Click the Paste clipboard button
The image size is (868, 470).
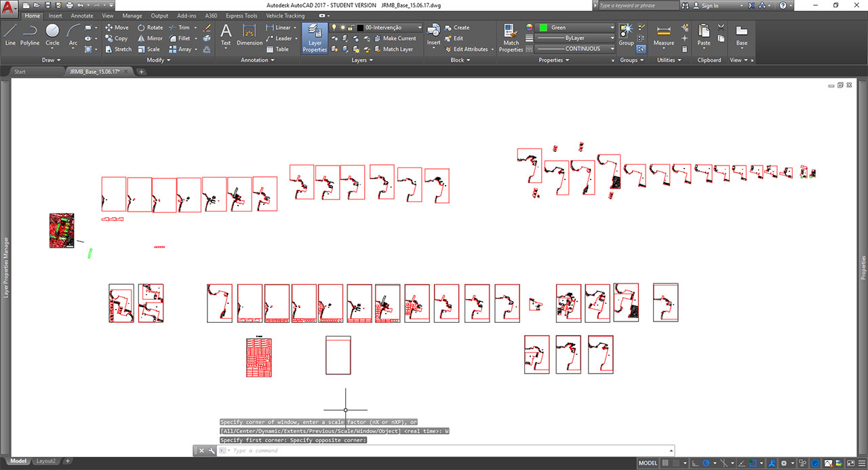tap(704, 35)
